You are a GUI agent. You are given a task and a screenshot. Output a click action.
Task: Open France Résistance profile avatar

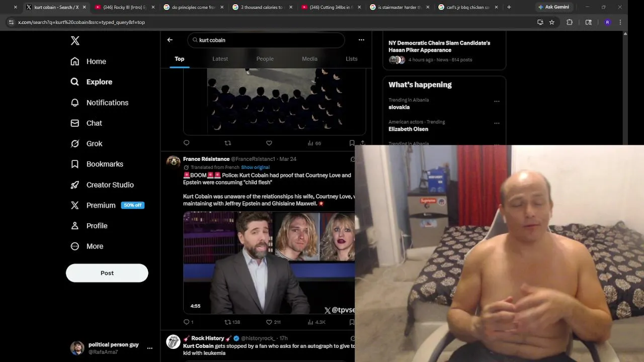174,161
